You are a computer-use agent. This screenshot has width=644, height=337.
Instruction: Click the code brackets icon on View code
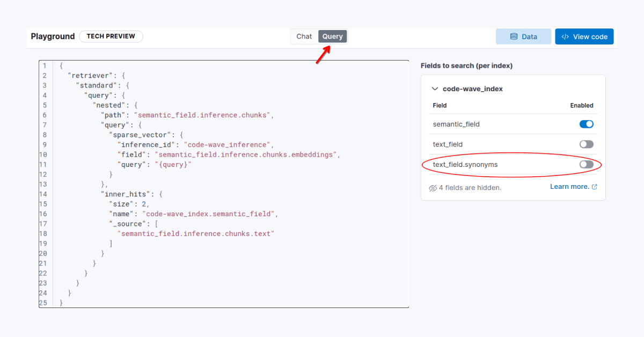[x=565, y=36]
